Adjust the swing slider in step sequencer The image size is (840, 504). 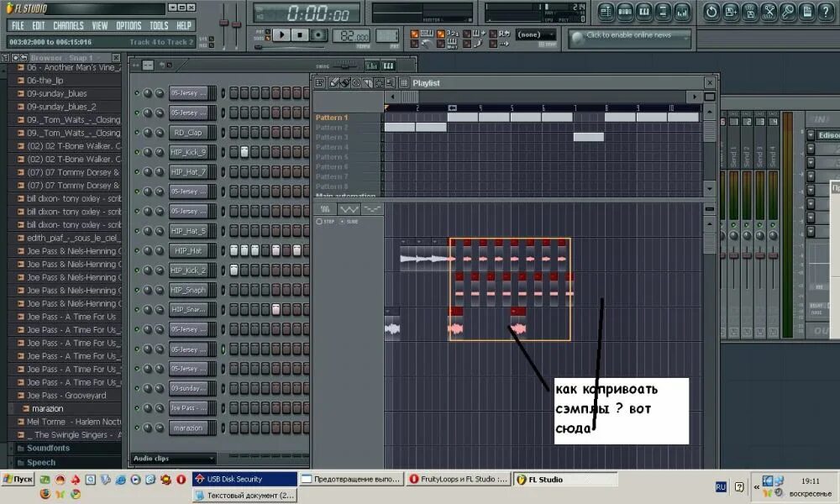pos(344,66)
